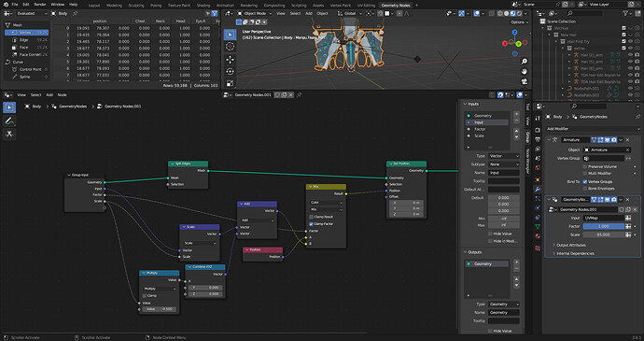The image size is (644, 341).
Task: Open the Render properties tab icon
Action: pyautogui.click(x=538, y=130)
